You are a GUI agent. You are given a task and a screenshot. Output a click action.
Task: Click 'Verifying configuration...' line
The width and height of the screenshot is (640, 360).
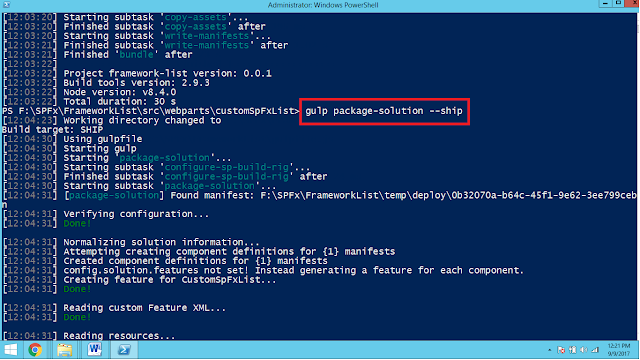click(x=136, y=214)
